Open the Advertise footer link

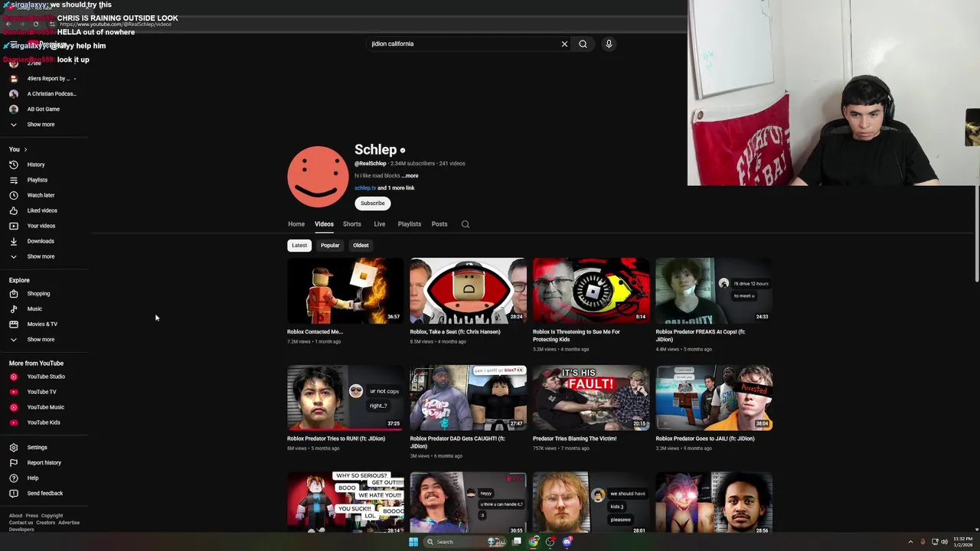coord(69,523)
